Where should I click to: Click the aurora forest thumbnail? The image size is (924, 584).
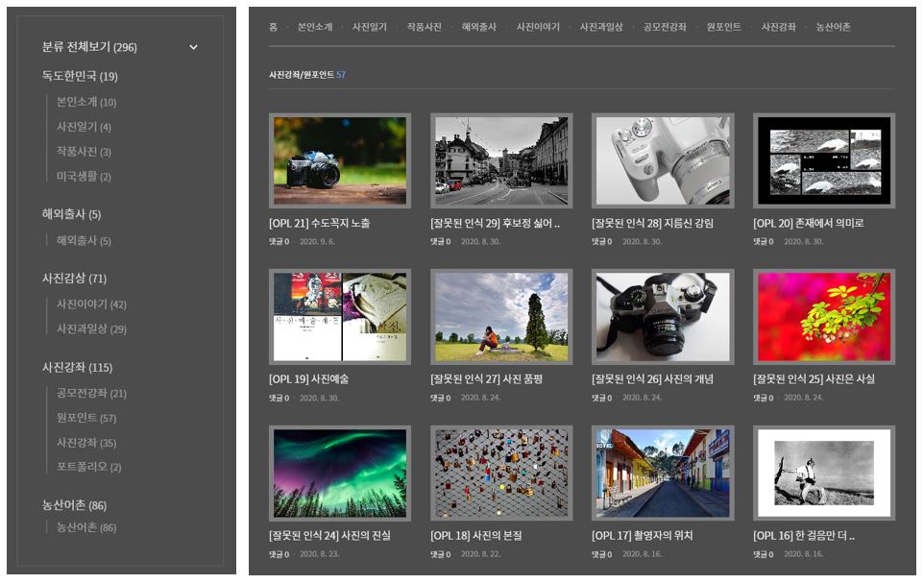(x=340, y=473)
